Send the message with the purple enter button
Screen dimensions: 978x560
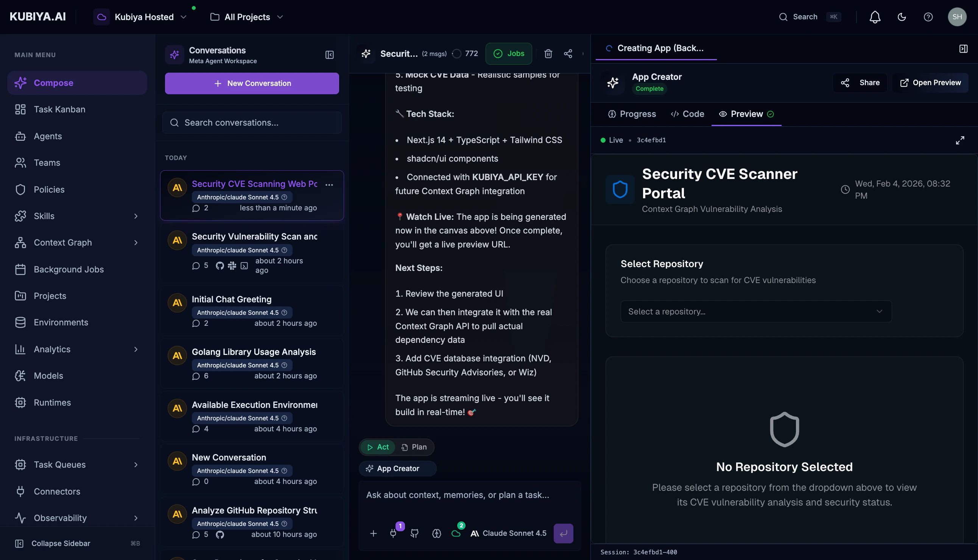(563, 533)
